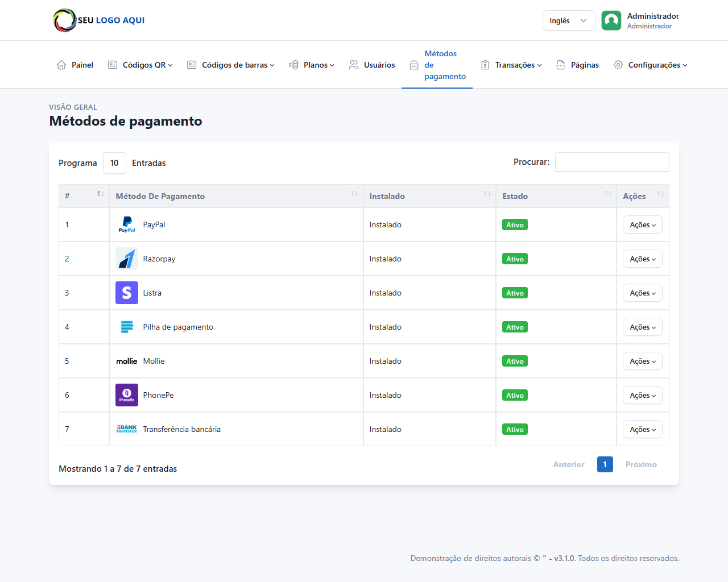Click the Próximo pagination link

[640, 464]
